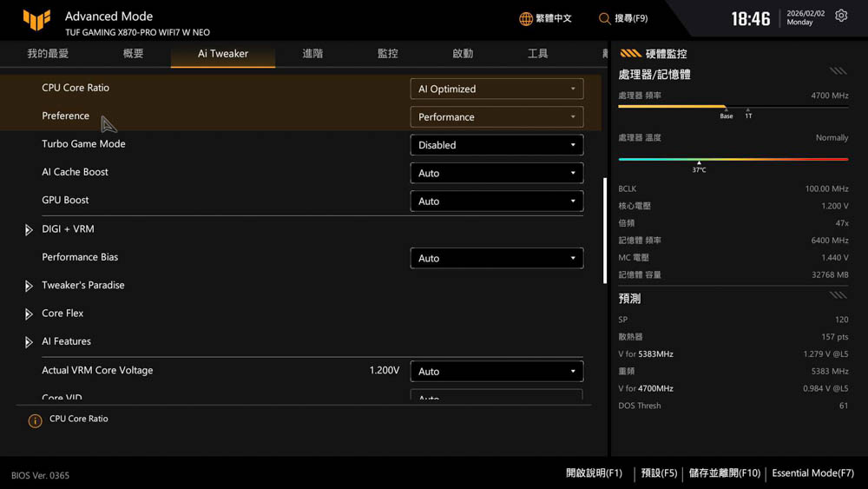Screen dimensions: 868x489
Task: Expand the AI Features submenu
Action: [x=29, y=342]
